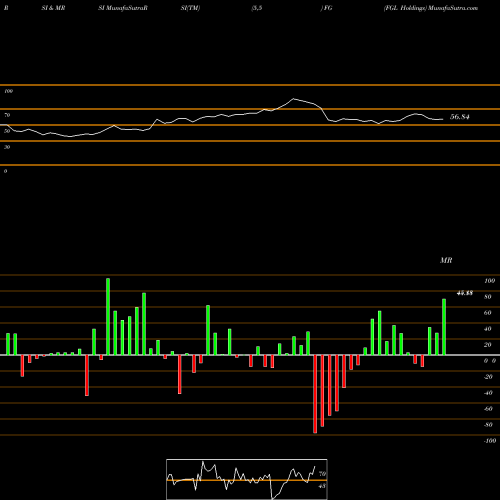500x500 pixels.
Task: Click the MR axis label 60
Action: coord(488,313)
